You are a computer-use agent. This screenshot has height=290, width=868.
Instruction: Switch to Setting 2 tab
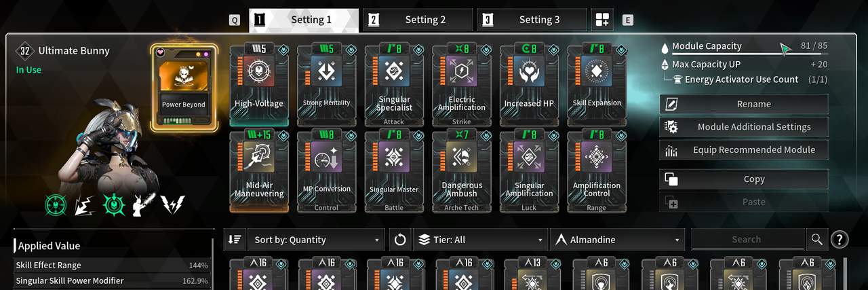pyautogui.click(x=418, y=20)
